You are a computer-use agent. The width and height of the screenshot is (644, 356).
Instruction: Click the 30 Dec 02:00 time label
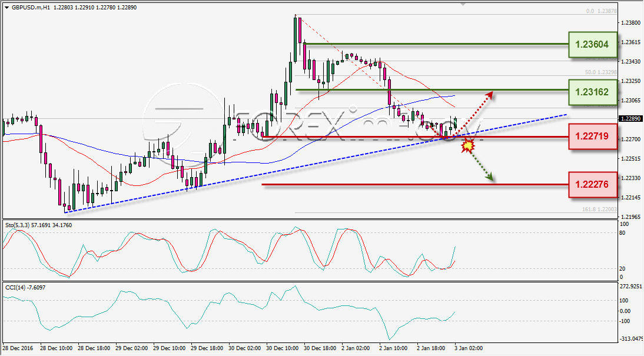click(245, 348)
